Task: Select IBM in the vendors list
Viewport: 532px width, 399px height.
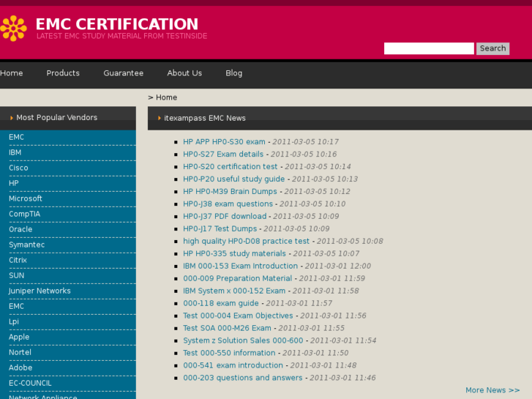Action: (x=15, y=152)
